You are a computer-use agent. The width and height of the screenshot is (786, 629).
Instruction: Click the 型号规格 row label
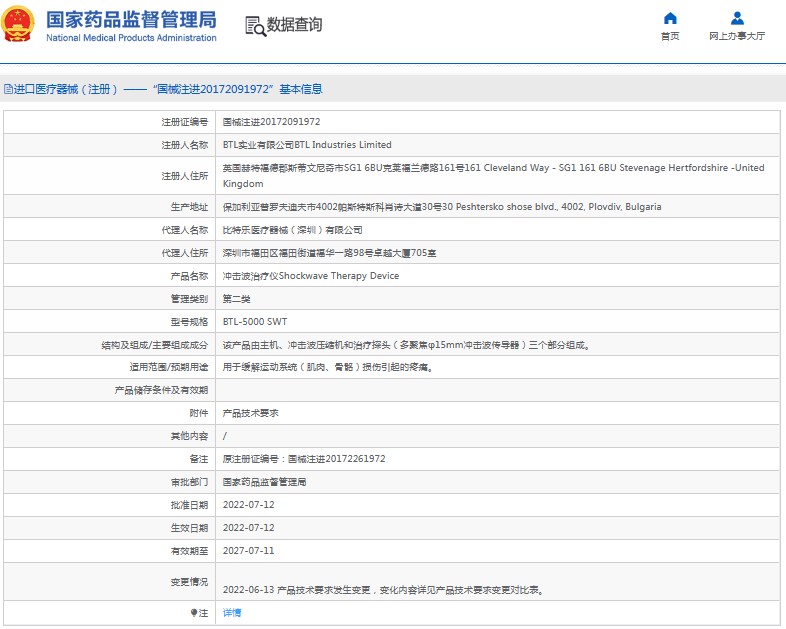(189, 322)
